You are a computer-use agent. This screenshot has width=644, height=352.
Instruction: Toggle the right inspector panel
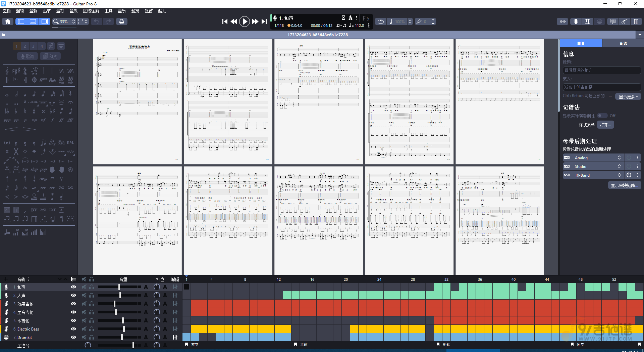click(44, 21)
